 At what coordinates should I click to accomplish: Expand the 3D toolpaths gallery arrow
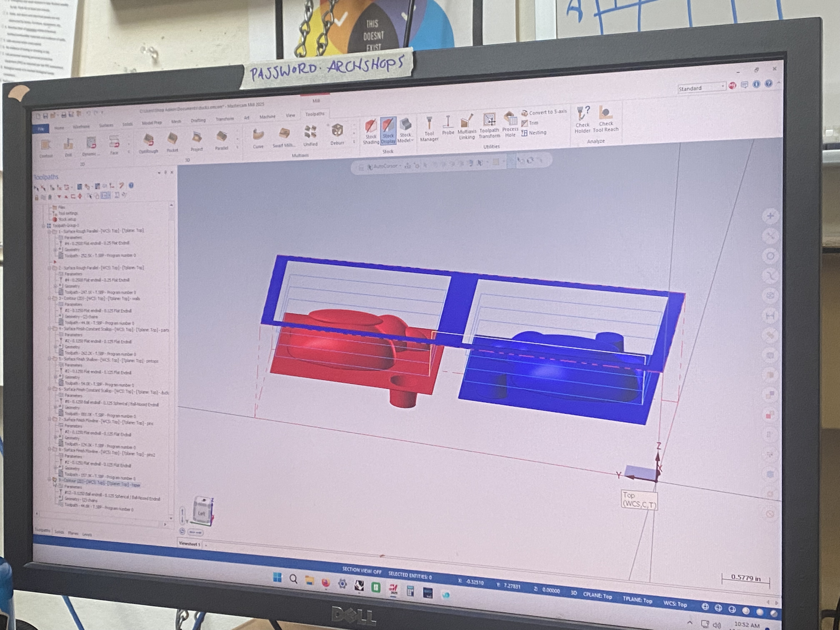click(x=237, y=147)
